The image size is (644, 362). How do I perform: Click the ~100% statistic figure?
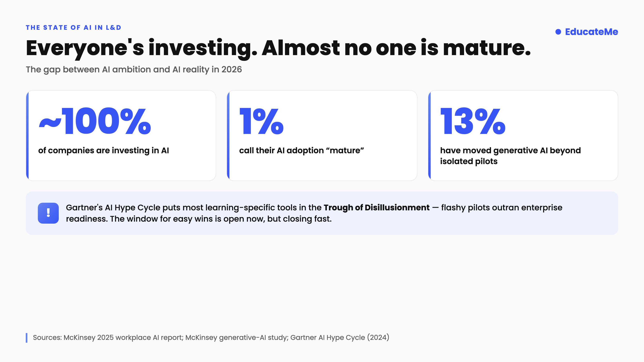coord(95,121)
